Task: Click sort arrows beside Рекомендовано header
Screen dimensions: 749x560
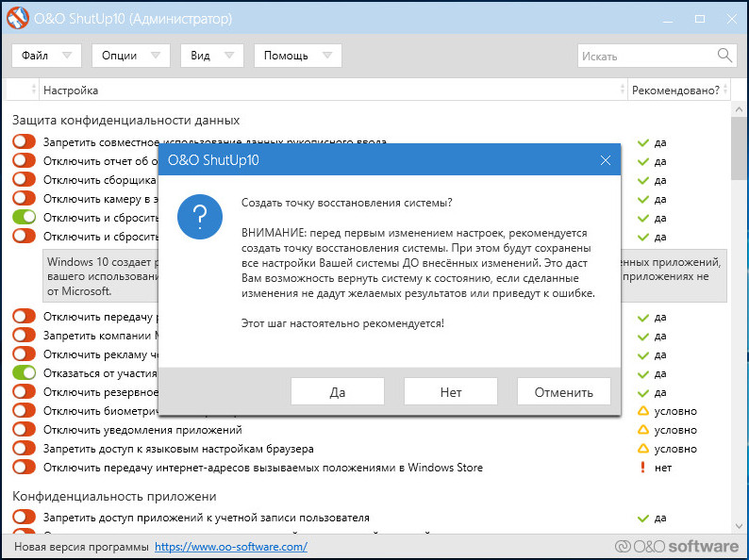Action: pos(725,90)
